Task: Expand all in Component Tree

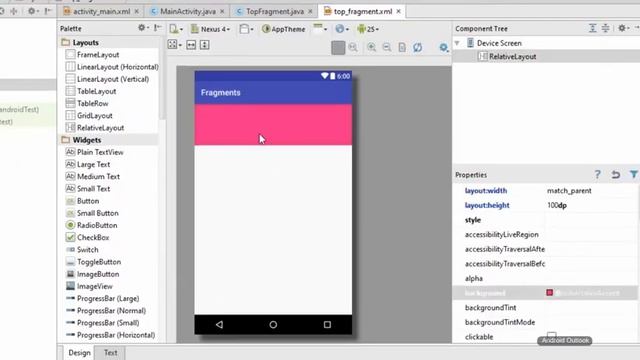Action: point(592,28)
